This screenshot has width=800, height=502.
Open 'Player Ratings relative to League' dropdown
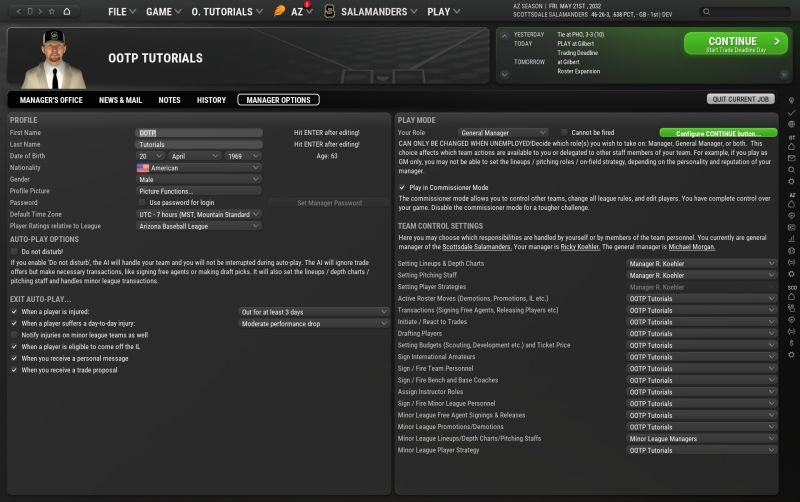199,227
